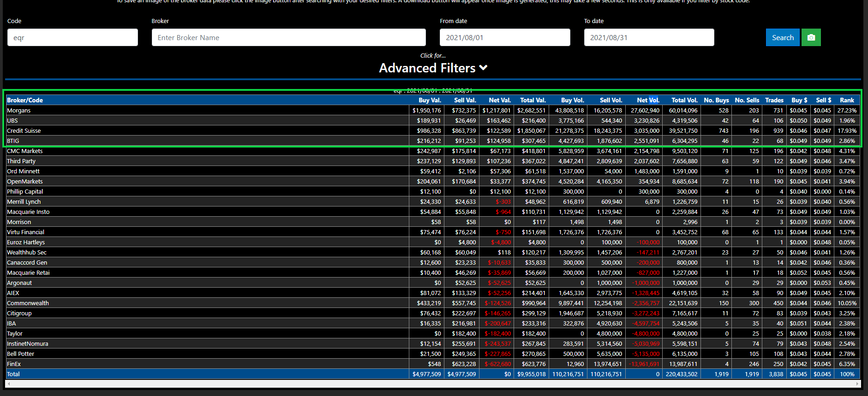
Task: Click FinEx net value $-622,680
Action: [x=498, y=364]
